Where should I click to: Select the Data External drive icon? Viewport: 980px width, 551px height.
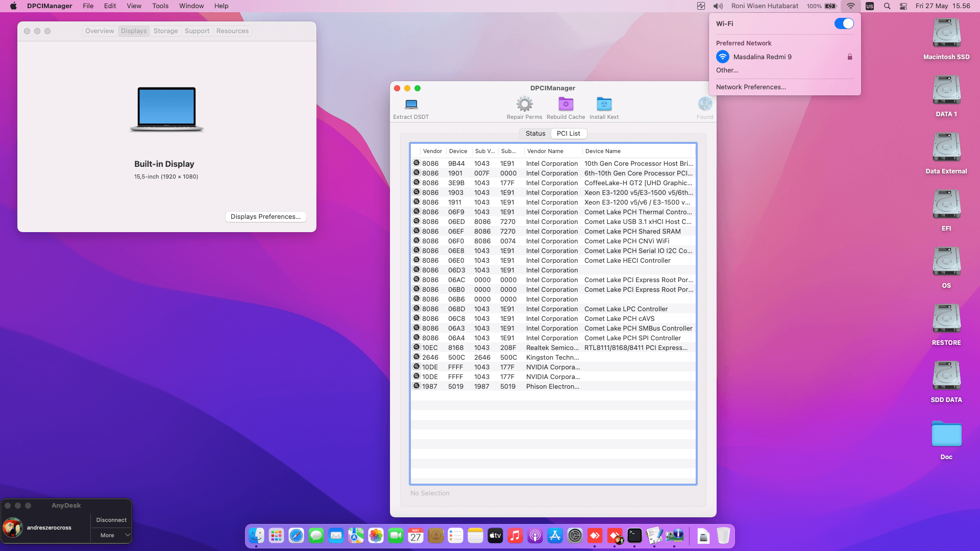pos(946,147)
